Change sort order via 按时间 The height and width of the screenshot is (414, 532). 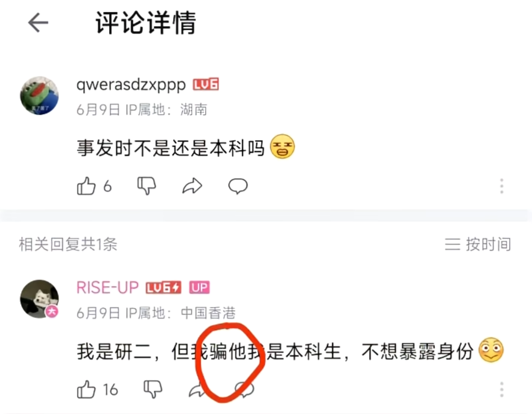coord(478,244)
